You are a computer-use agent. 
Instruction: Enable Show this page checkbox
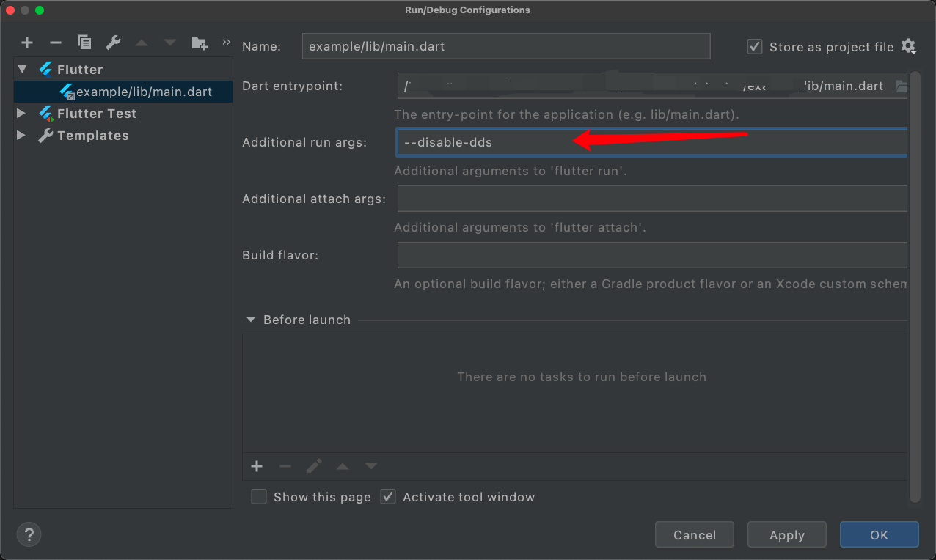[x=258, y=497]
